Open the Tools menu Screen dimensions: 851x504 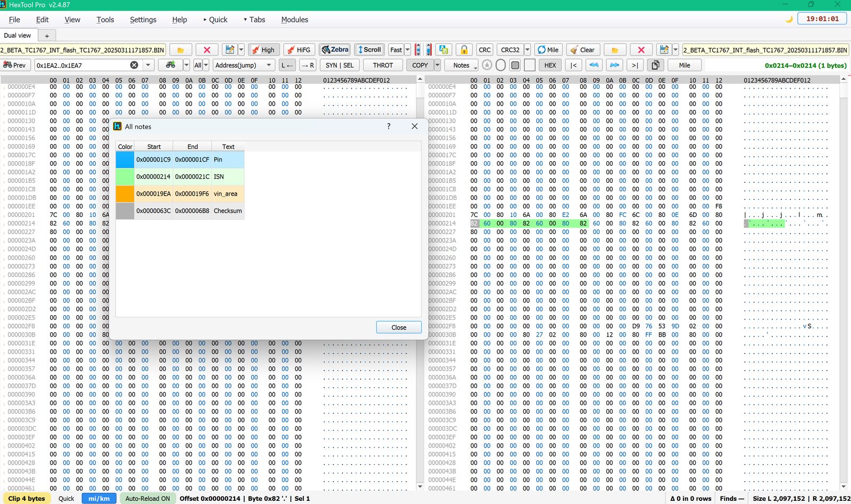(x=105, y=20)
